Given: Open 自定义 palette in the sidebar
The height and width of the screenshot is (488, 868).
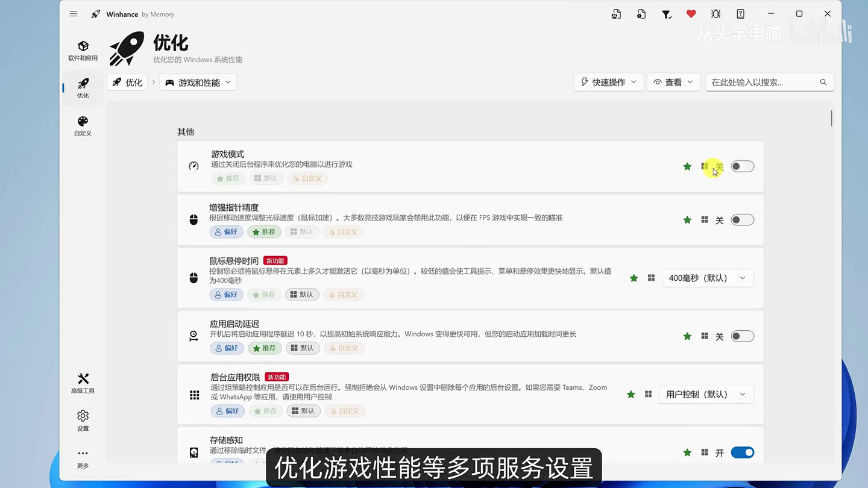Looking at the screenshot, I should tap(83, 125).
